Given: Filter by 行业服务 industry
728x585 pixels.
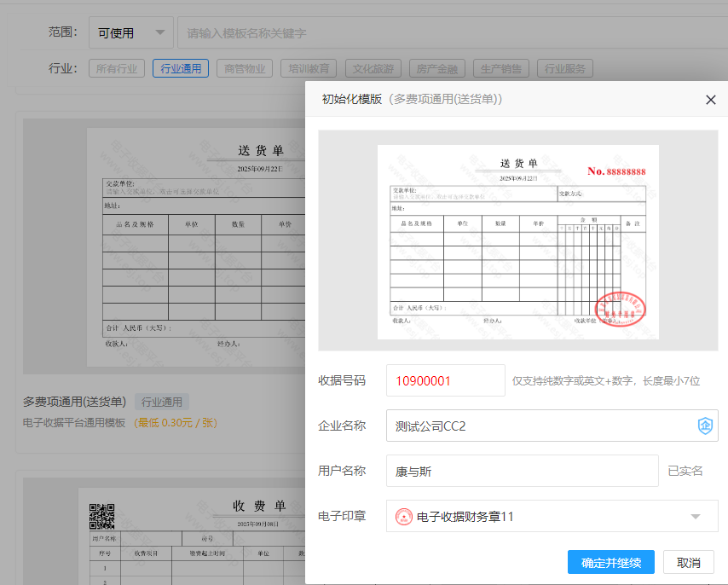Looking at the screenshot, I should (x=565, y=69).
